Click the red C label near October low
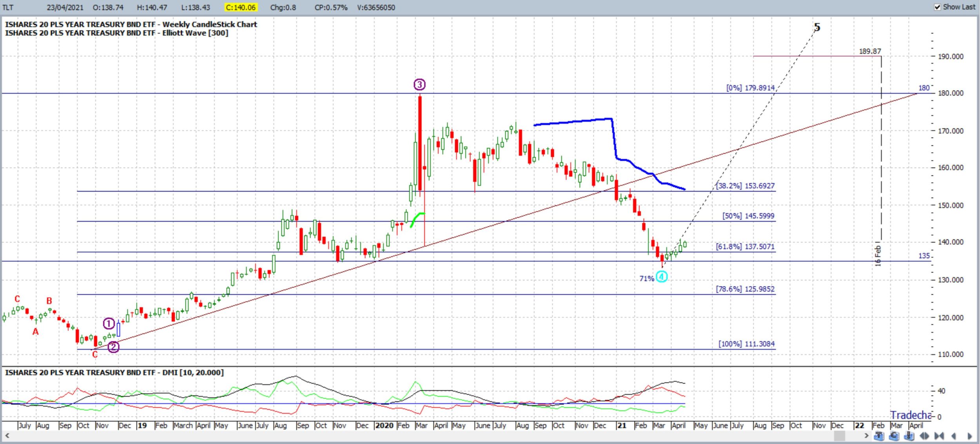 (x=95, y=355)
